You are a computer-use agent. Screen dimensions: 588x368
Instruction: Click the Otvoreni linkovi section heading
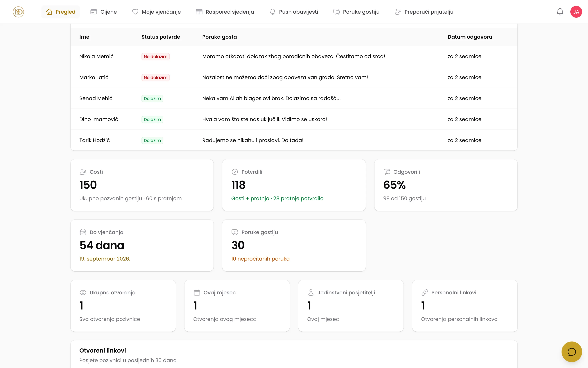point(103,351)
